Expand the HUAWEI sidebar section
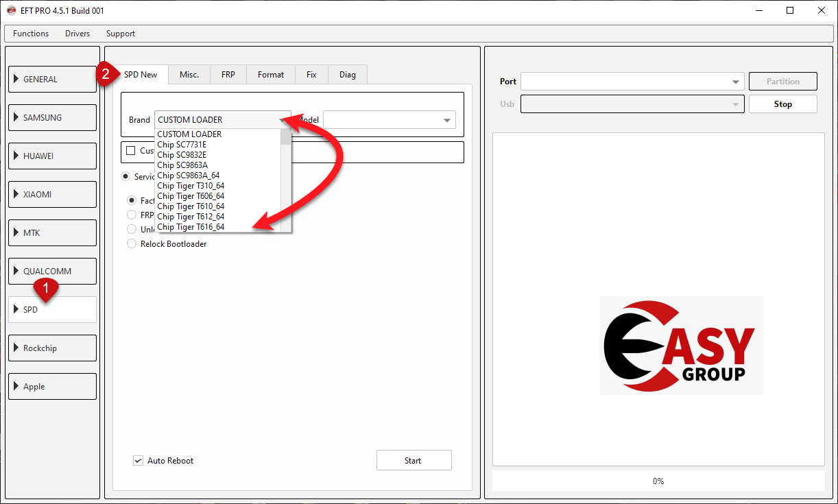The width and height of the screenshot is (838, 504). 52,156
